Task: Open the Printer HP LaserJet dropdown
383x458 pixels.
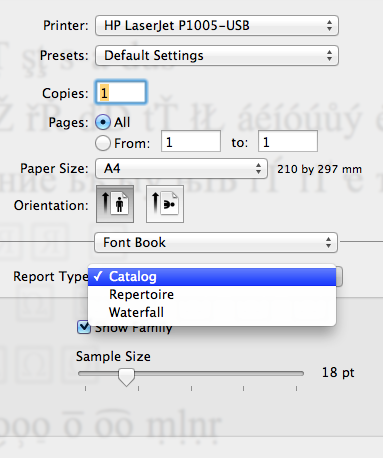Action: pyautogui.click(x=217, y=25)
